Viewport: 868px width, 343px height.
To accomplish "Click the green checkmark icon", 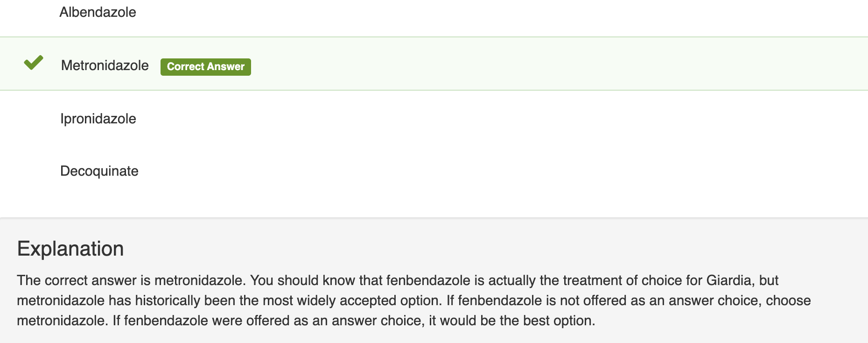I will tap(34, 63).
